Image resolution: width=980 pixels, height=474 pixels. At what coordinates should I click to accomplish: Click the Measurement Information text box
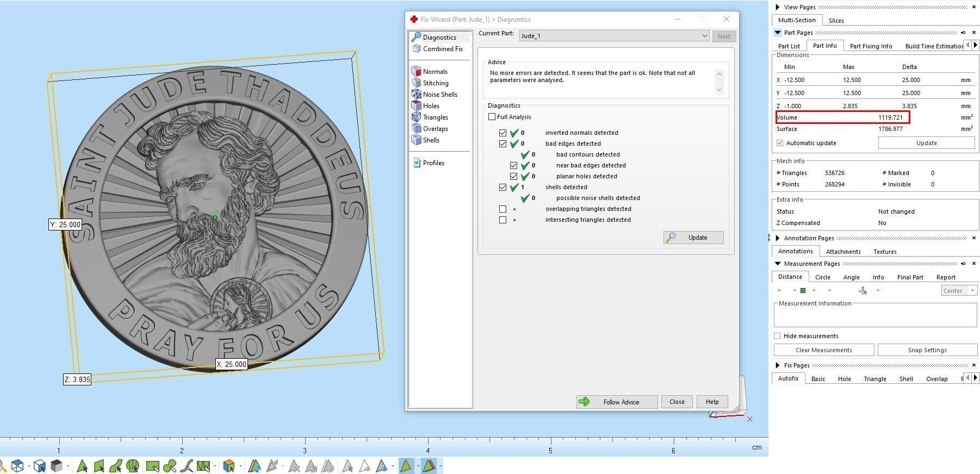pyautogui.click(x=875, y=316)
